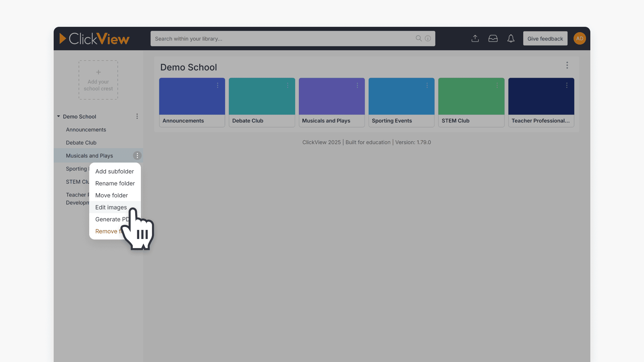Screen dimensions: 644x362
Task: Open the inbox icon in top bar
Action: click(x=493, y=39)
